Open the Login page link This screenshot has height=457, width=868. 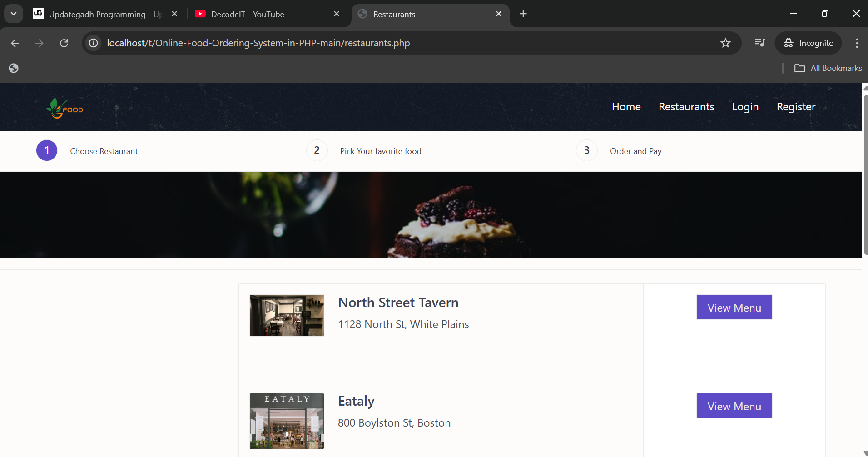point(745,107)
